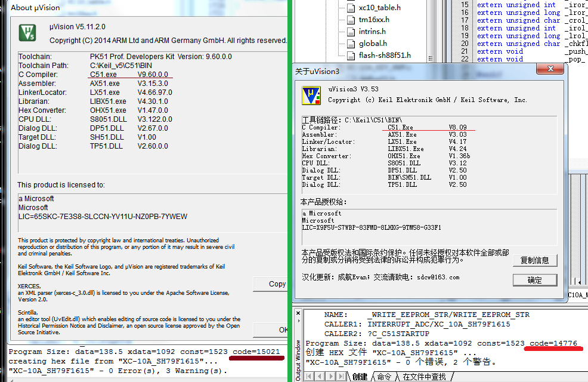Click the 汉化更新 sdcw@163.com credit line
The height and width of the screenshot is (382, 588).
click(380, 278)
